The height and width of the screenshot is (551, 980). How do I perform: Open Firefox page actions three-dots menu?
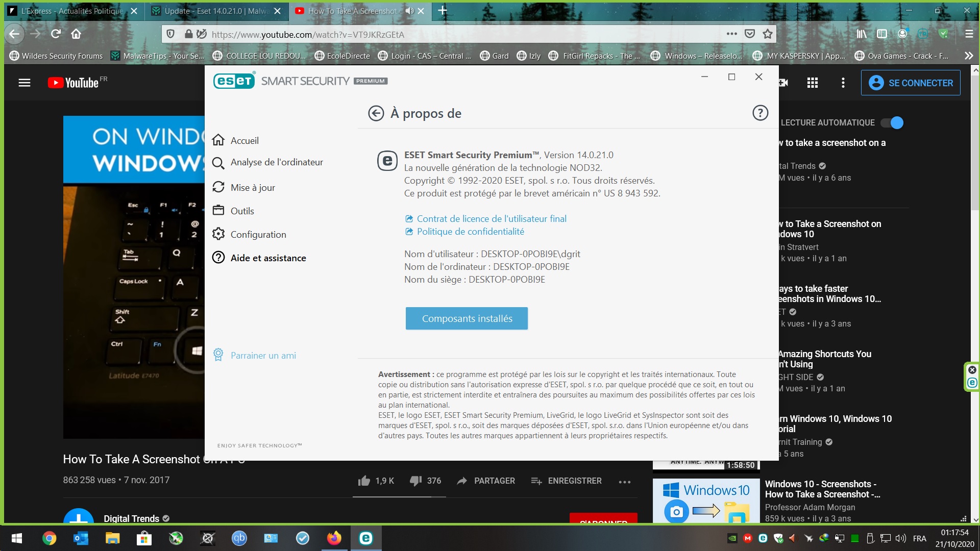[x=731, y=34]
